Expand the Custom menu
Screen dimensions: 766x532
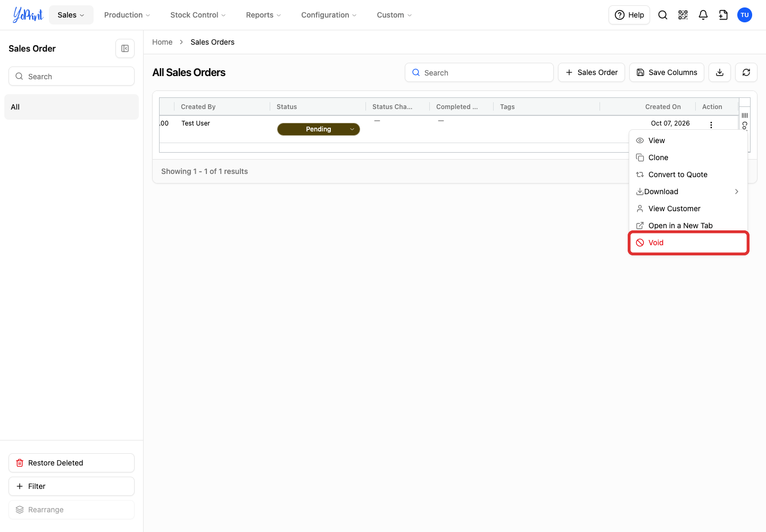point(394,15)
